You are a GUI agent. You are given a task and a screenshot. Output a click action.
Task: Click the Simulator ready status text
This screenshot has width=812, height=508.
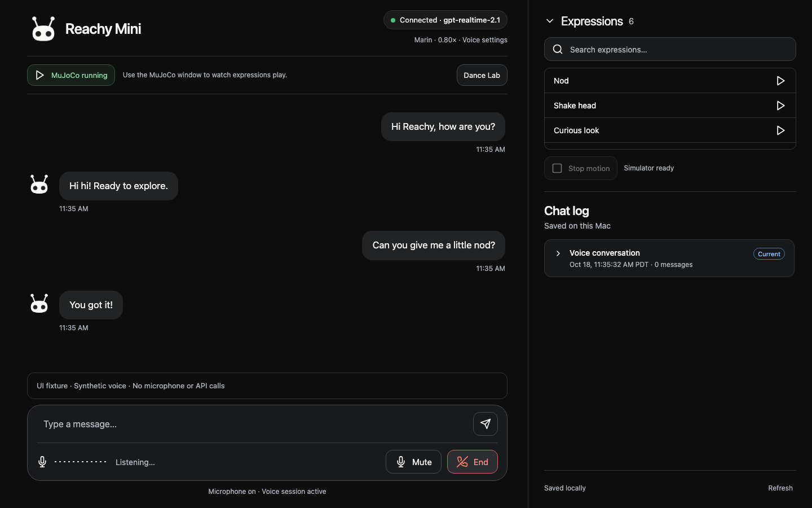[x=649, y=168]
